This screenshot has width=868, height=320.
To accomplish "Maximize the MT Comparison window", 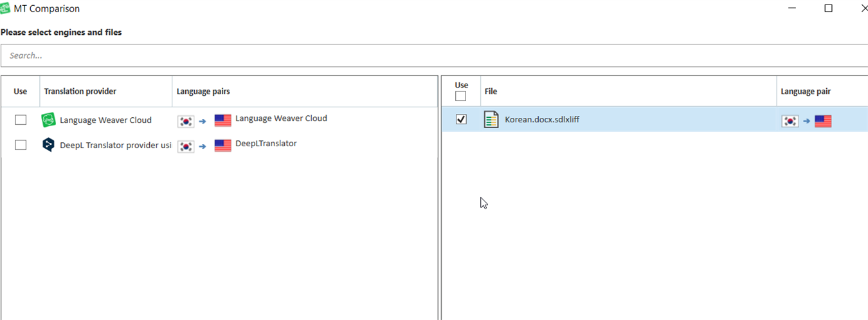I will [828, 8].
